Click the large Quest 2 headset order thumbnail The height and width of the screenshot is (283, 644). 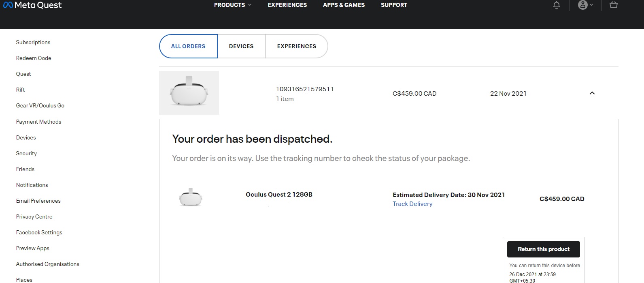[189, 93]
